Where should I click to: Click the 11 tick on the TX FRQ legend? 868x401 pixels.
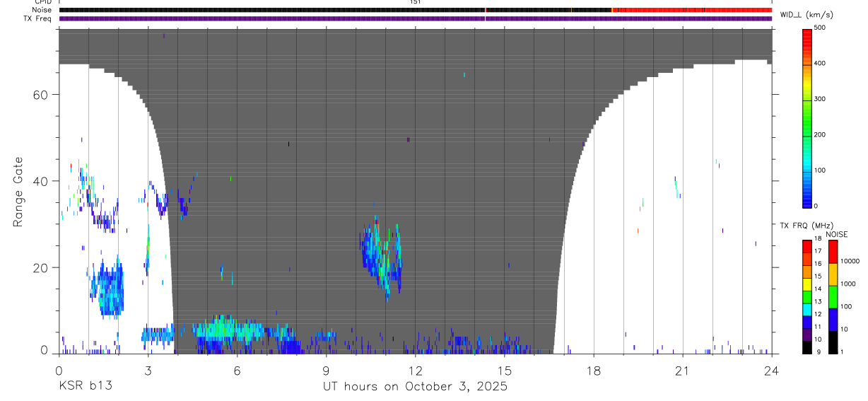[819, 327]
